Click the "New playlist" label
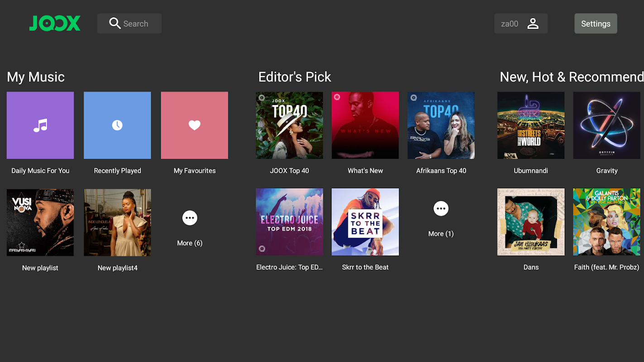The image size is (644, 362). coord(40,268)
